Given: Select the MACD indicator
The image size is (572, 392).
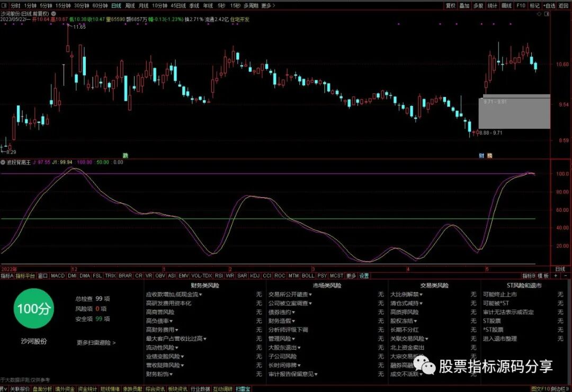Looking at the screenshot, I should [58, 276].
